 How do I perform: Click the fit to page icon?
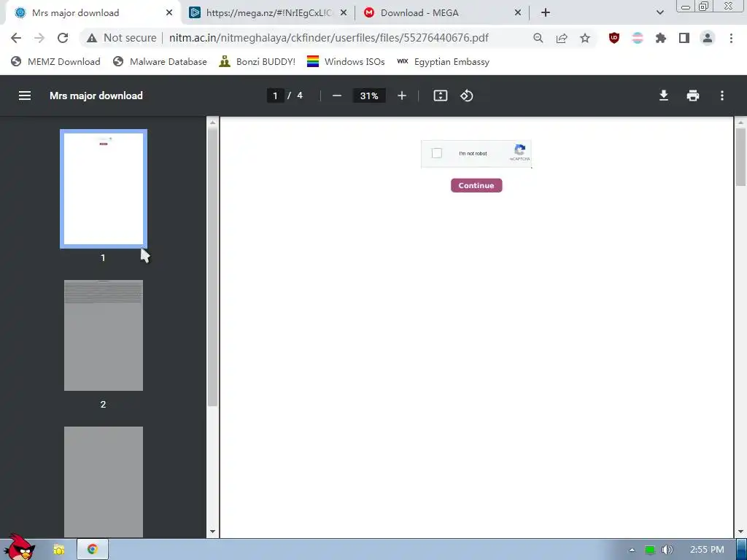click(x=440, y=96)
